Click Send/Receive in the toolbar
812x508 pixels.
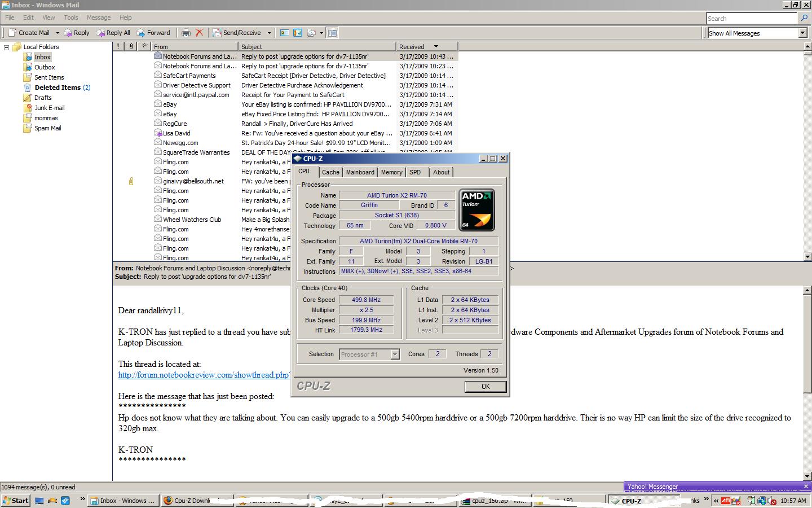237,33
